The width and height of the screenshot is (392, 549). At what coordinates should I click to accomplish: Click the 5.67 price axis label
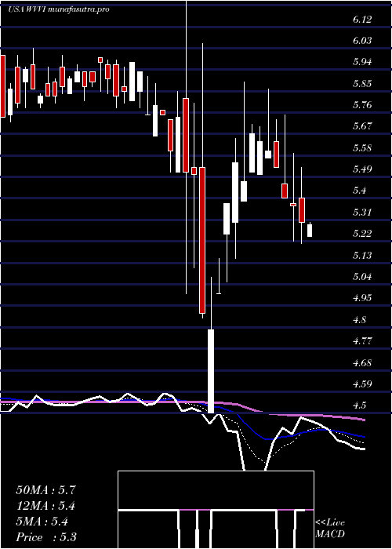click(x=362, y=127)
